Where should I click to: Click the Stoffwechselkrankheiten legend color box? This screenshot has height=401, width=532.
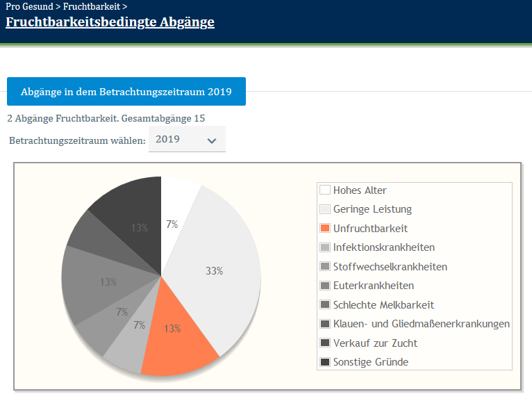(x=325, y=267)
